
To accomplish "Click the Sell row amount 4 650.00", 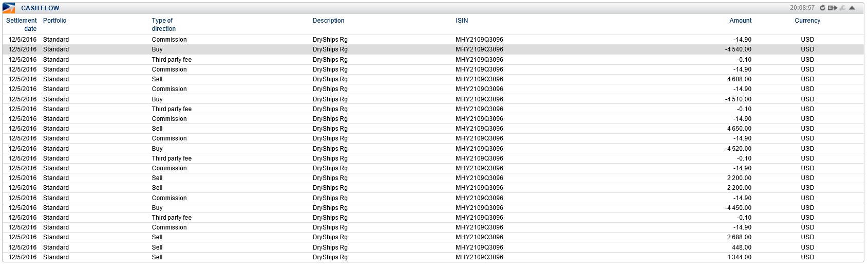I will point(739,129).
